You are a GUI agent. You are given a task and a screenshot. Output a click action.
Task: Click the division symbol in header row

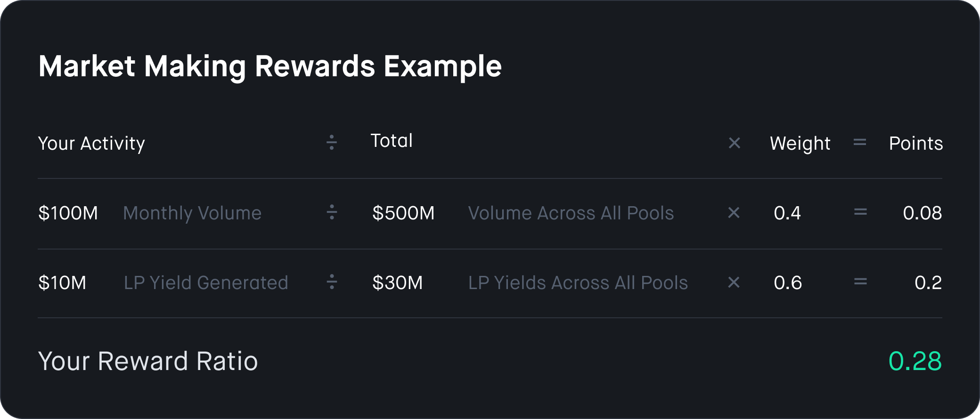(x=332, y=142)
